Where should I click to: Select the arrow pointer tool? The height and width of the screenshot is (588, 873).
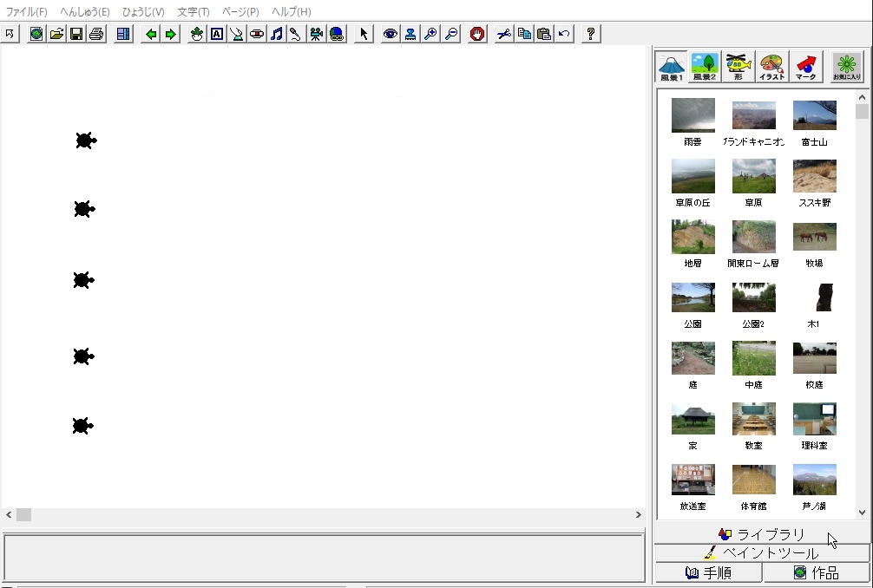click(364, 34)
